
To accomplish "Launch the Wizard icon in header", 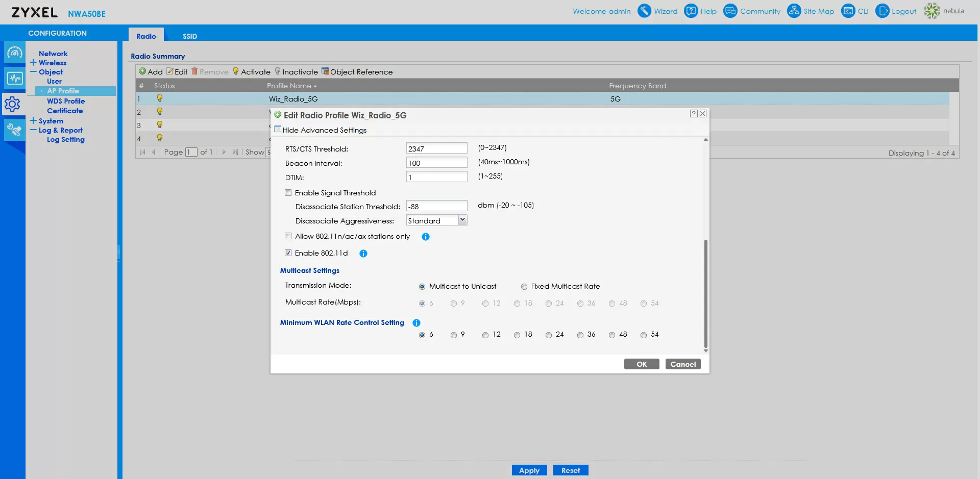I will (x=645, y=11).
